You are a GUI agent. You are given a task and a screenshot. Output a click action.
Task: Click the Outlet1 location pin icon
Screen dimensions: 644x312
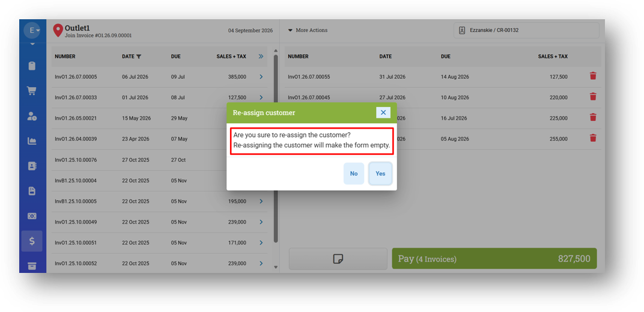(58, 30)
